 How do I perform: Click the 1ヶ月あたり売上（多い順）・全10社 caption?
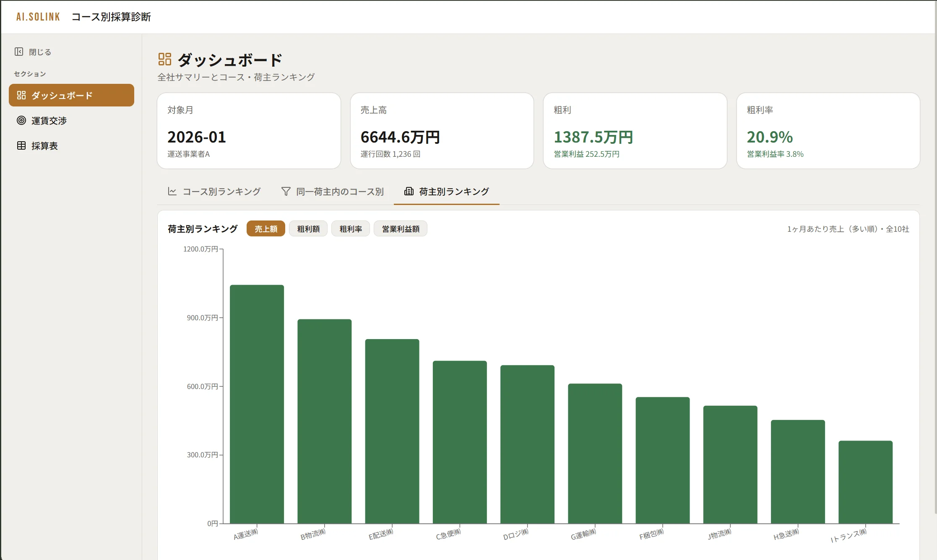pyautogui.click(x=848, y=229)
